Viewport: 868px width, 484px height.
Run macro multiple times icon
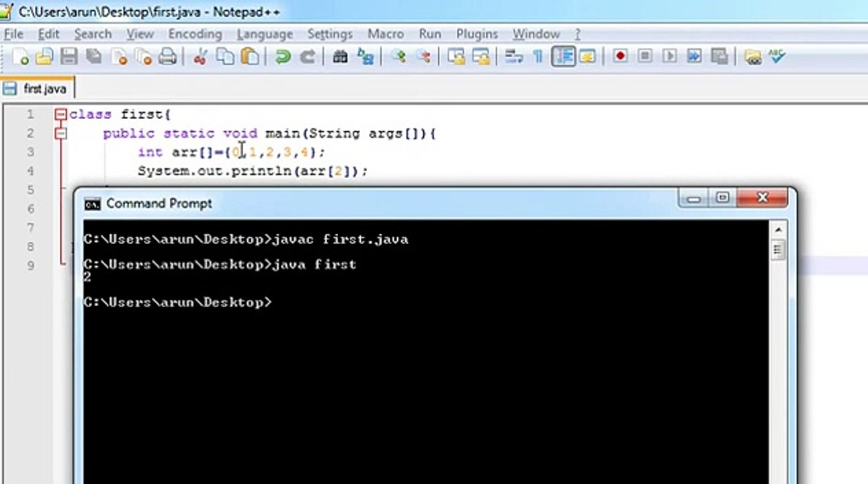[x=694, y=57]
